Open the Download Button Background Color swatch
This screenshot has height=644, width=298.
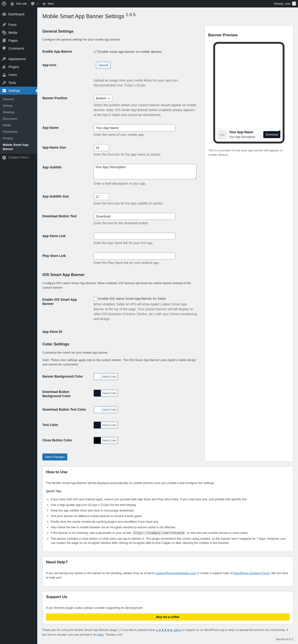click(97, 393)
